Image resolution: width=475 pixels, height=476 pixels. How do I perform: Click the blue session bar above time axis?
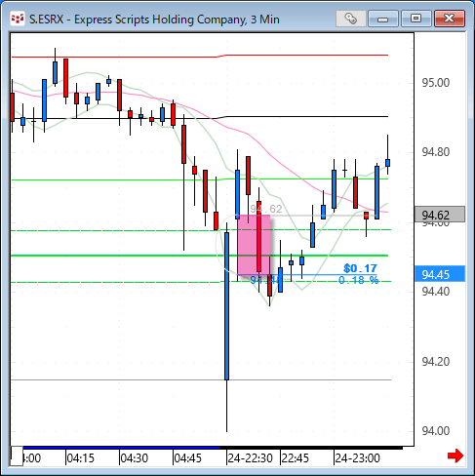[x=122, y=448]
